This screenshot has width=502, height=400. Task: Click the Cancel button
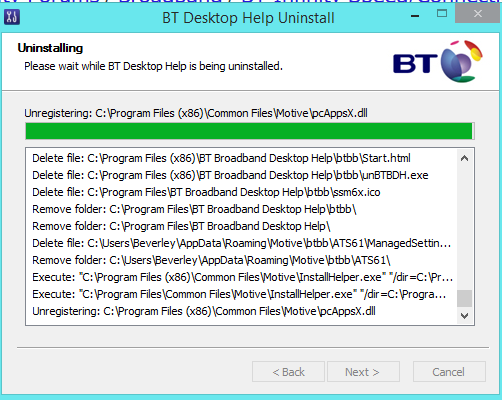[x=449, y=372]
